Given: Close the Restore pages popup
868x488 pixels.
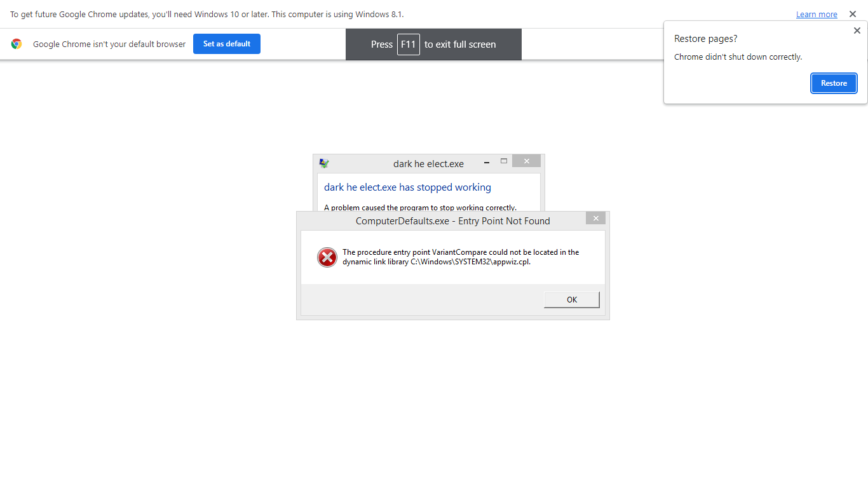Looking at the screenshot, I should tap(857, 30).
